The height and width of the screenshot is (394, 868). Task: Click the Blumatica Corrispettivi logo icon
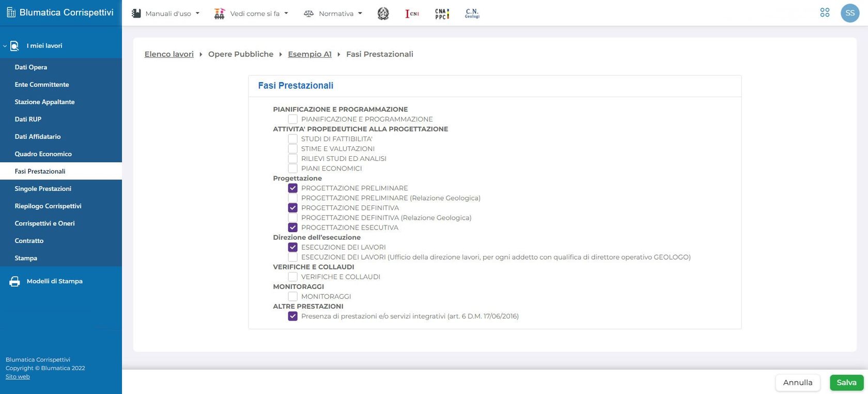[11, 12]
